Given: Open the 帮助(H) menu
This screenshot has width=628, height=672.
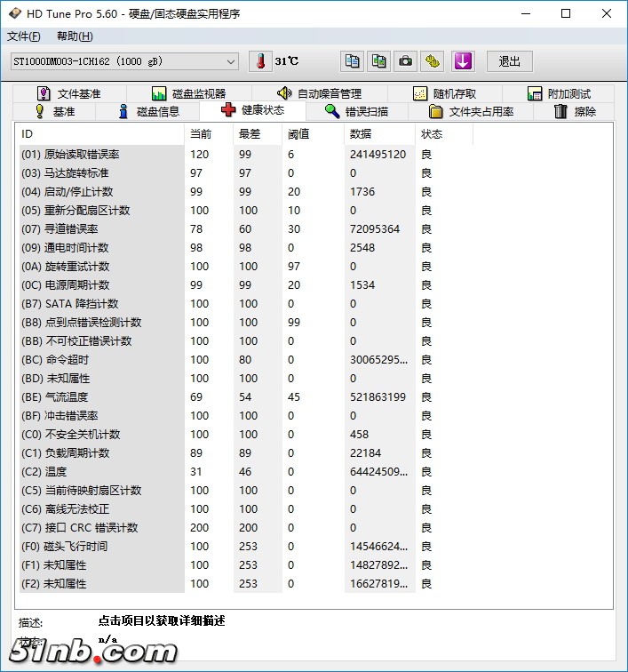Looking at the screenshot, I should [75, 36].
